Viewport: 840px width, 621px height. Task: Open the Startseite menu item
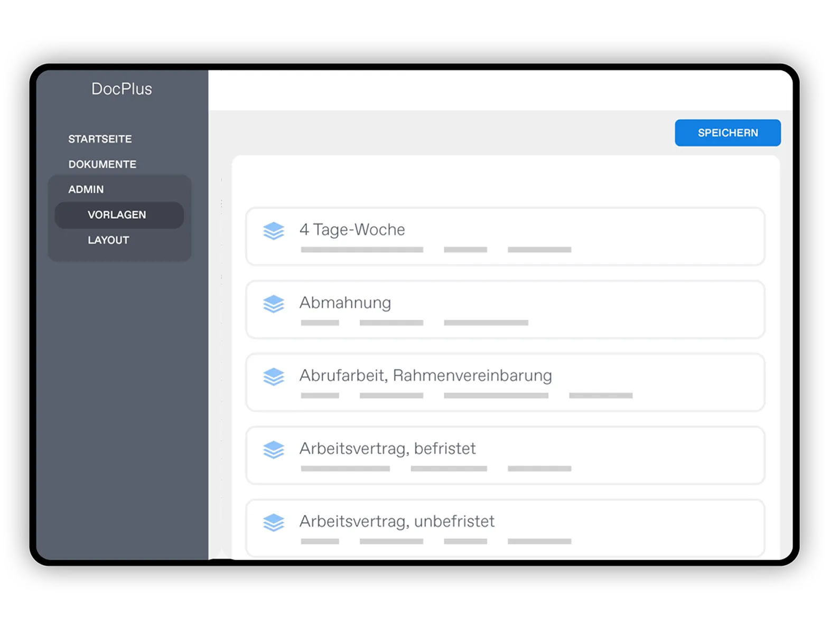click(x=100, y=139)
